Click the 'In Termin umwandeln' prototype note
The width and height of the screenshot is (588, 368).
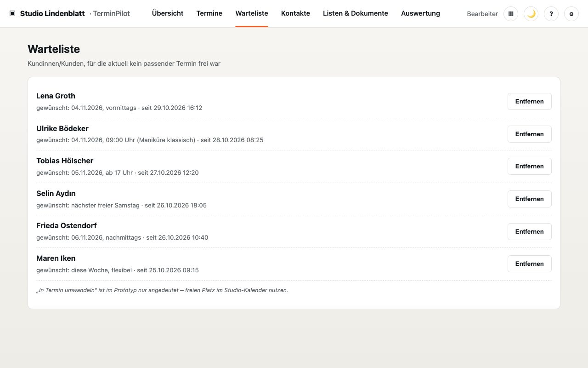point(162,290)
